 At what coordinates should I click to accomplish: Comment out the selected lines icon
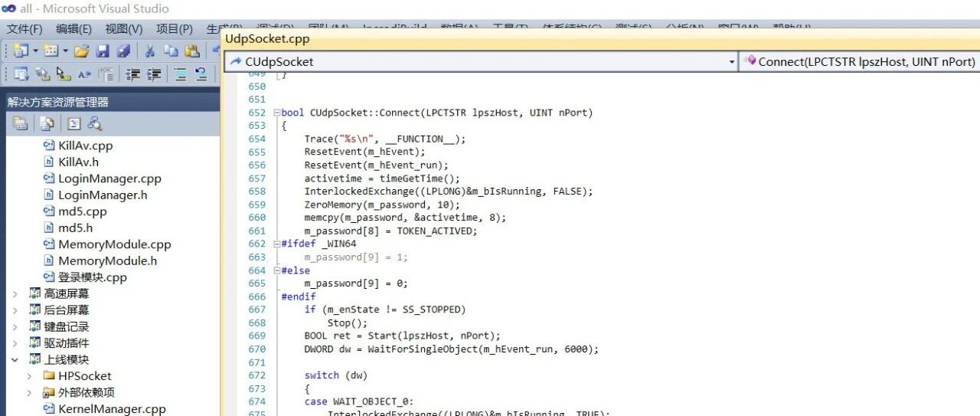tap(181, 74)
